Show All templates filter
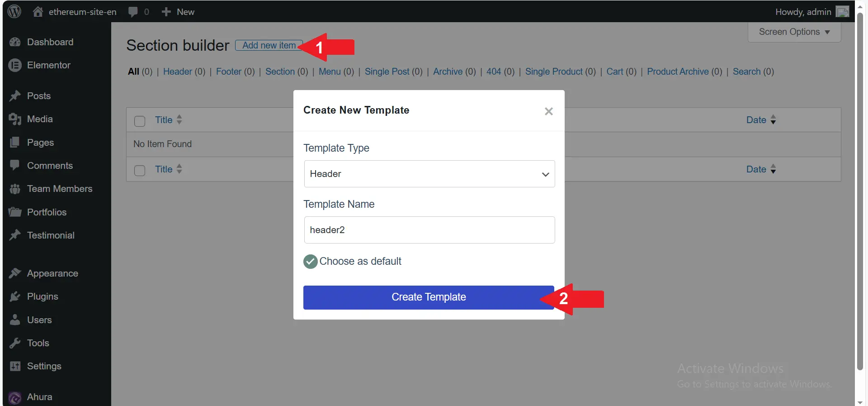This screenshot has width=868, height=406. click(133, 72)
